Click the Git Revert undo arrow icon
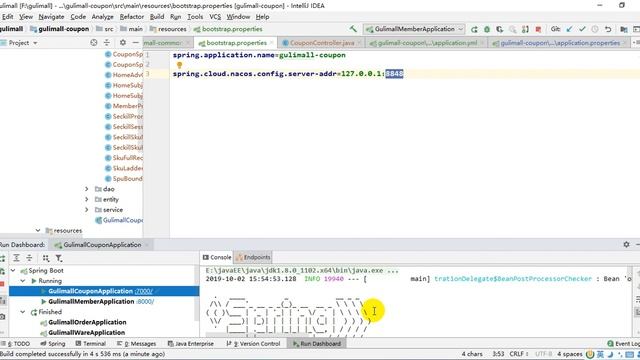The height and width of the screenshot is (360, 640). (x=608, y=29)
